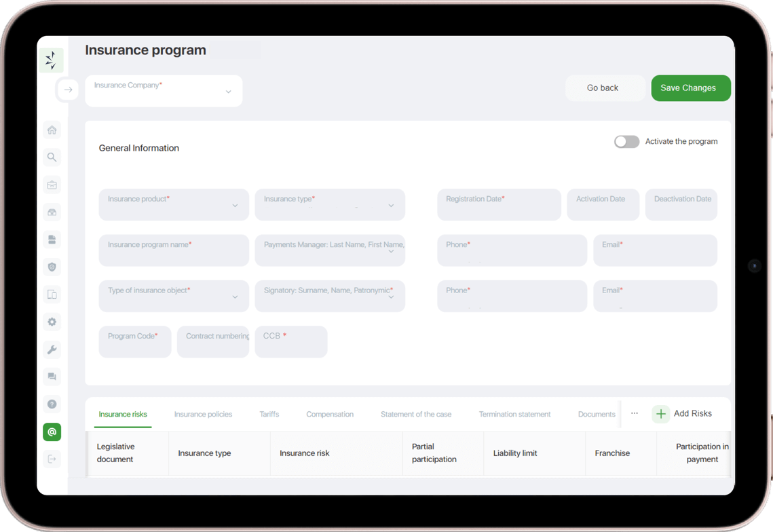This screenshot has height=532, width=773.
Task: Switch to the Documents tab
Action: pos(597,414)
